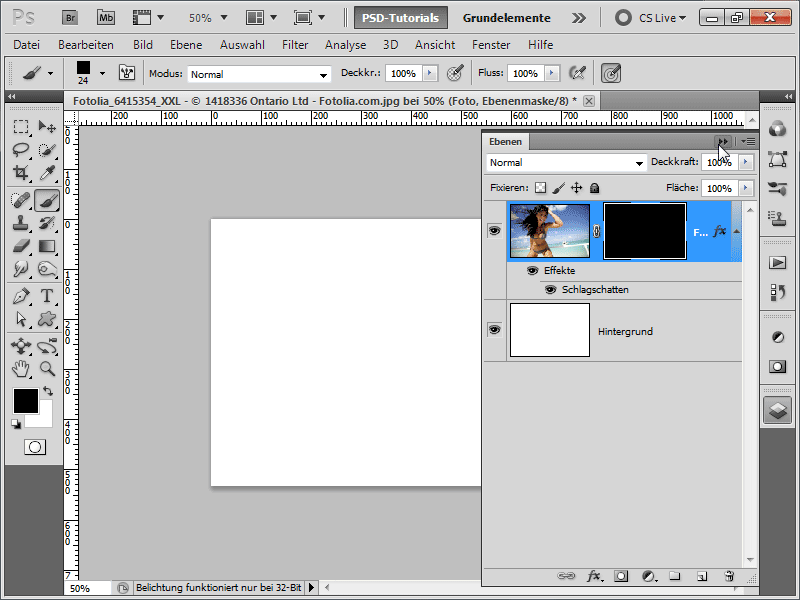Image resolution: width=800 pixels, height=600 pixels.
Task: Toggle lock all padlock icon
Action: click(594, 188)
